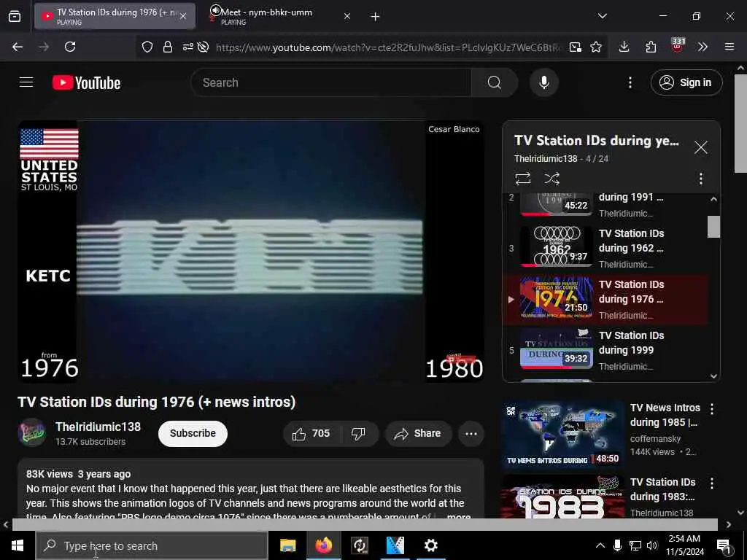This screenshot has width=747, height=560.
Task: Open options for TV News Intros during 1985
Action: (x=712, y=408)
